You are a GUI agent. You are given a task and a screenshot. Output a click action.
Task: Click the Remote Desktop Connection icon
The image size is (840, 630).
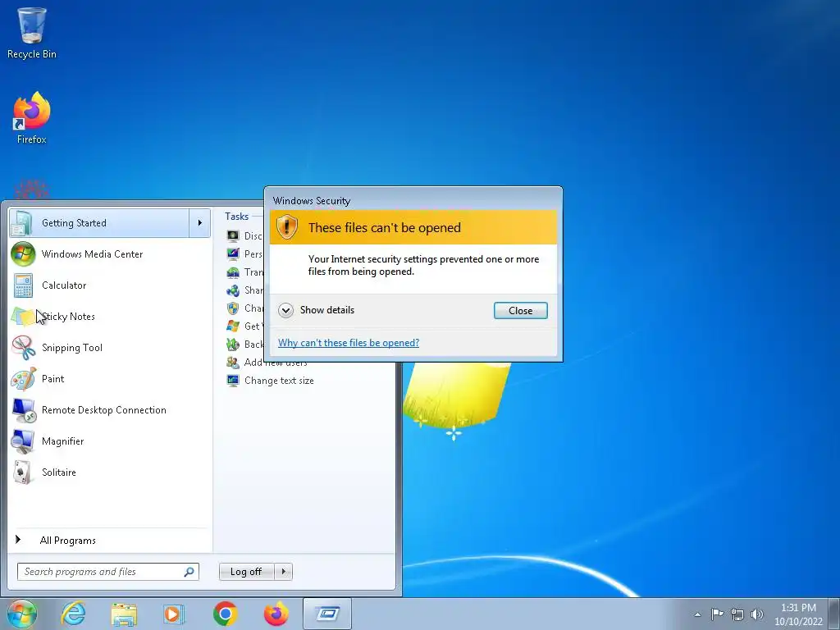[x=24, y=410]
